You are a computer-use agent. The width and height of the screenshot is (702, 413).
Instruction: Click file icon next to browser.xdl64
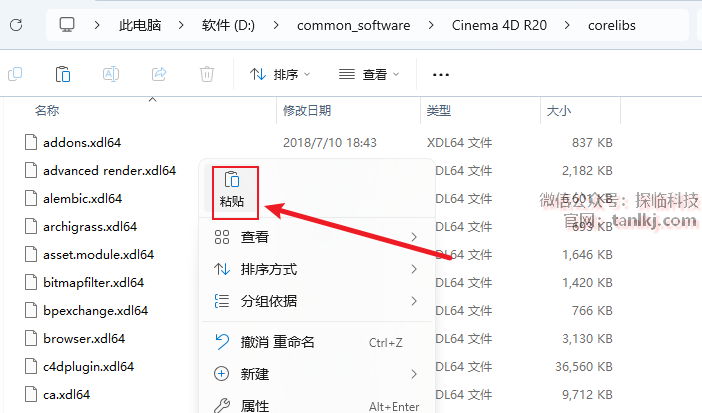(x=31, y=338)
